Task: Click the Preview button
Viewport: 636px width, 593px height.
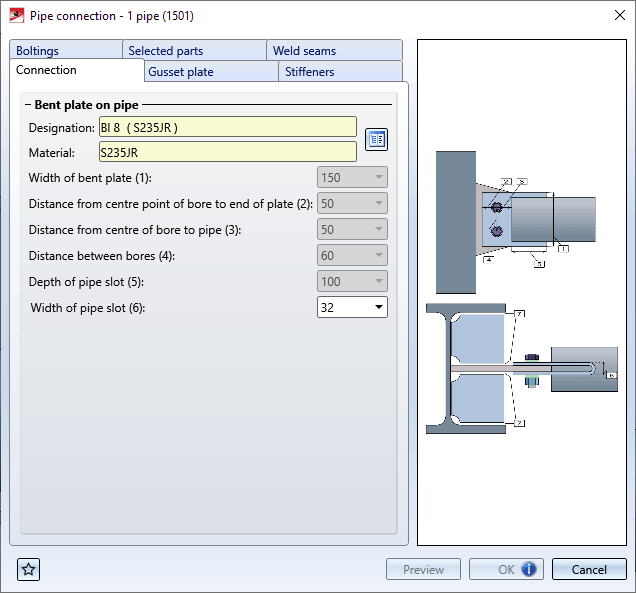Action: pos(423,569)
